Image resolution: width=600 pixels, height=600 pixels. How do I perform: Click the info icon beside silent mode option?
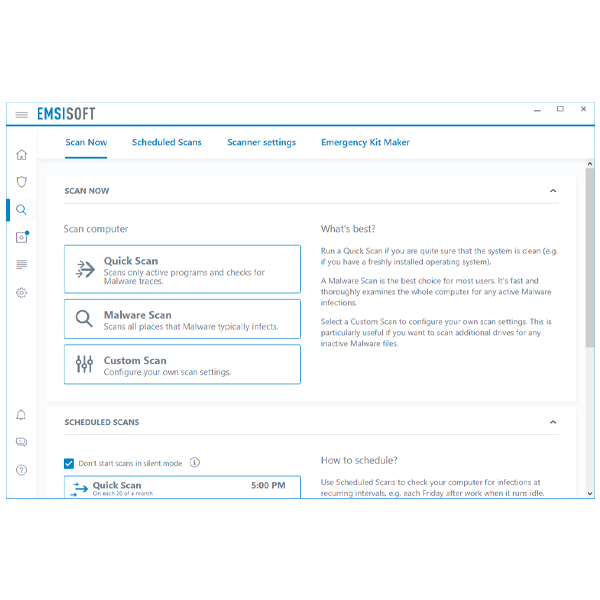point(195,463)
